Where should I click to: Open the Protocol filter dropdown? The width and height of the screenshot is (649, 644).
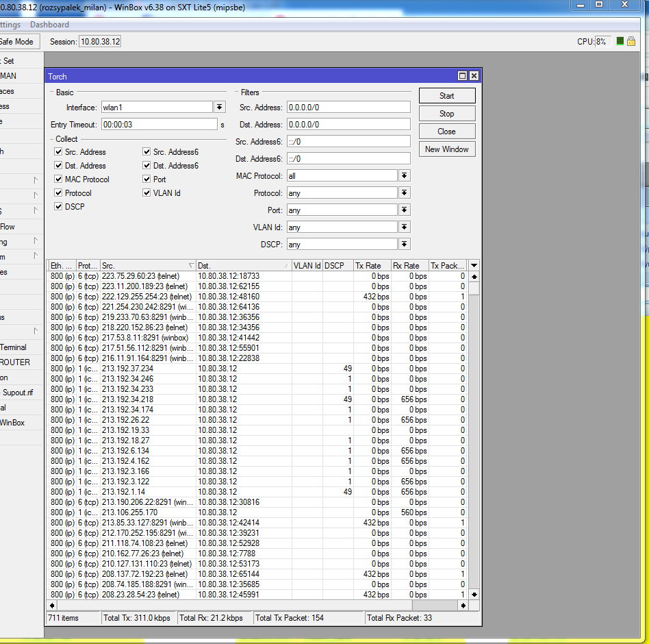tap(405, 193)
